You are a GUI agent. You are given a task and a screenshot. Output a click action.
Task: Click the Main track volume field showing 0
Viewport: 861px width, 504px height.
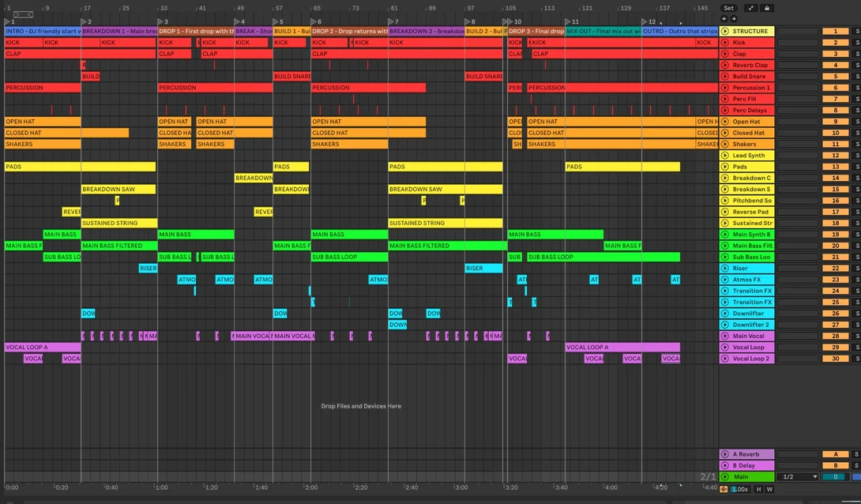pos(835,476)
